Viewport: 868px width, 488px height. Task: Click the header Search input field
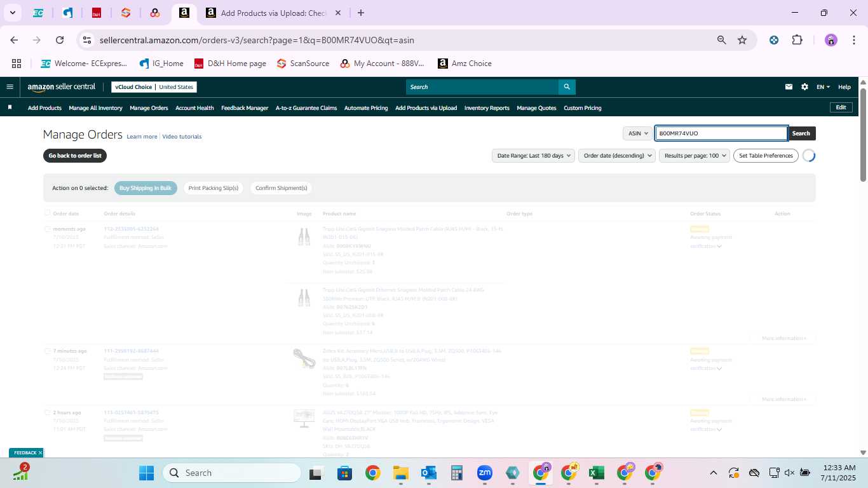point(482,87)
